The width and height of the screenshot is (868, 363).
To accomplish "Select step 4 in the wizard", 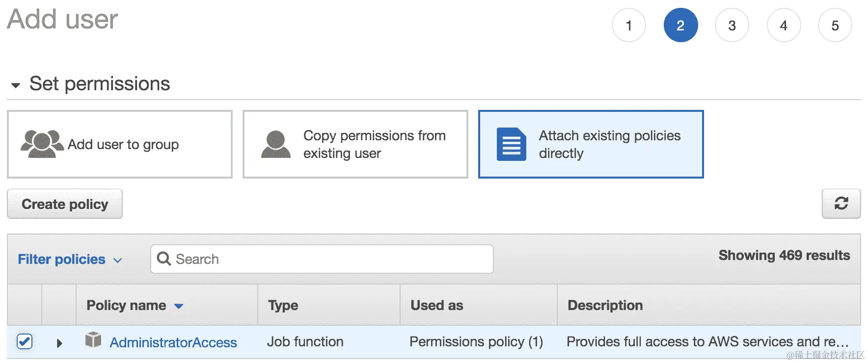I will coord(784,26).
